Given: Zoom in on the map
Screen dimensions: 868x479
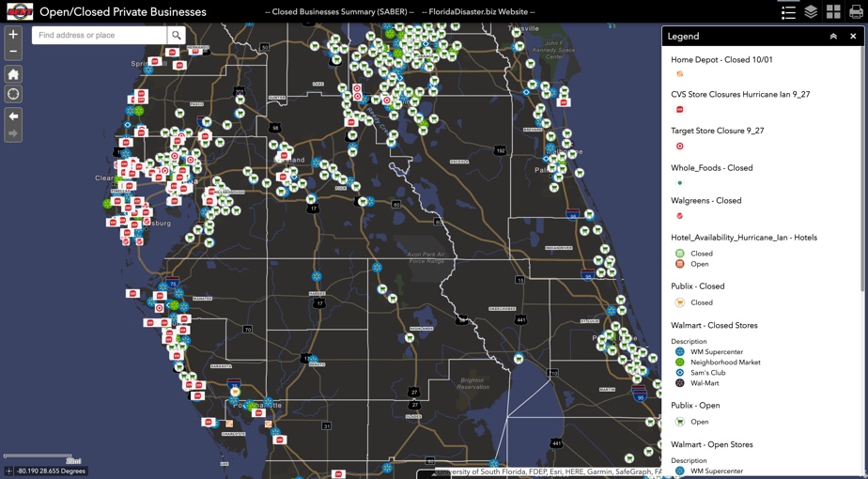Looking at the screenshot, I should point(13,35).
